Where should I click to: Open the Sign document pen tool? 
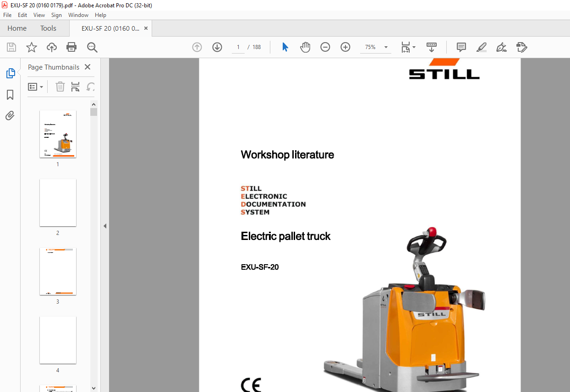(x=501, y=47)
